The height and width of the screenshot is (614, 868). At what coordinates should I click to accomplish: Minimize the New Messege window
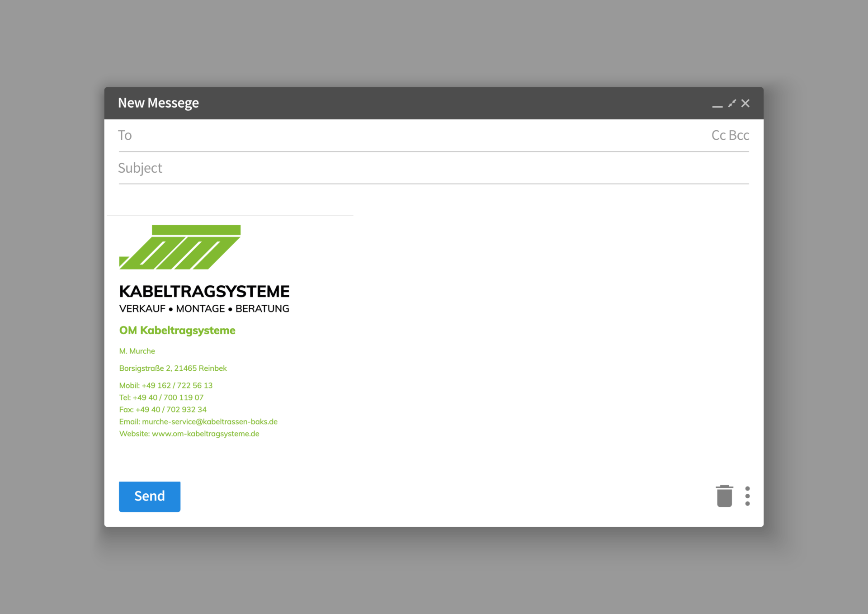coord(717,106)
